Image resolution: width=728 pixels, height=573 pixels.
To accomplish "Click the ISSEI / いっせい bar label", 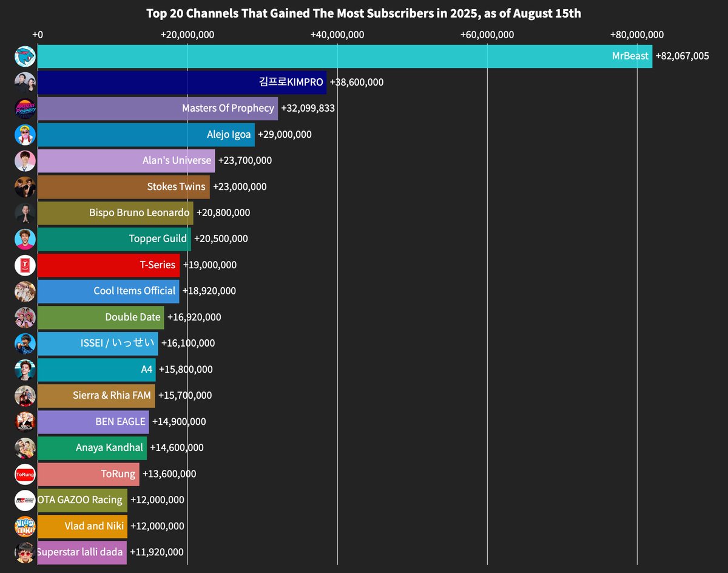I will 118,343.
